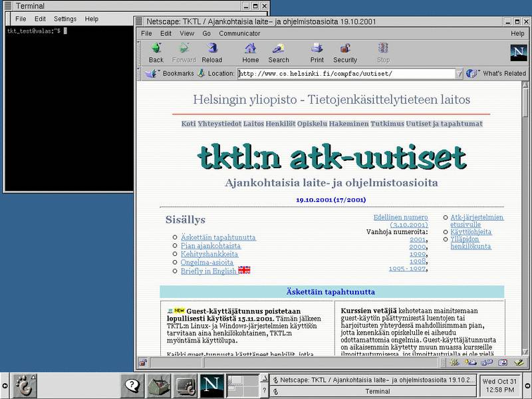Click Yhteystiedot in the site navigation
This screenshot has width=532, height=399.
point(219,124)
